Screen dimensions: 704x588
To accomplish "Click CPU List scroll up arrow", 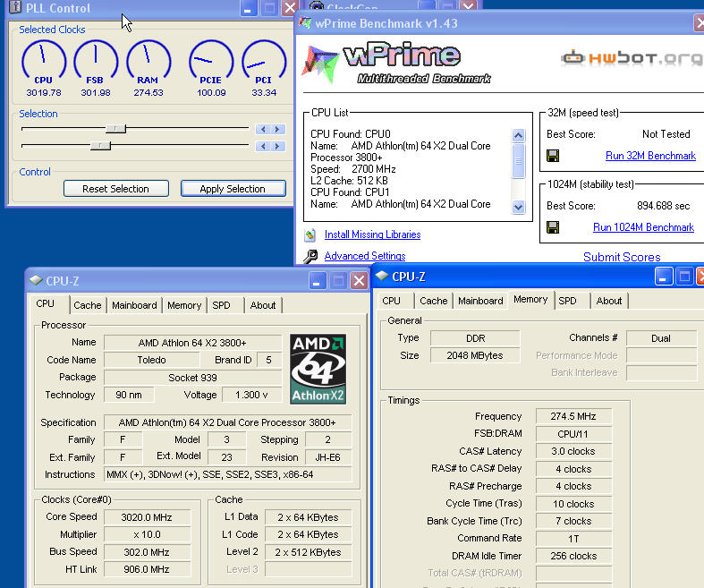I will pos(518,135).
